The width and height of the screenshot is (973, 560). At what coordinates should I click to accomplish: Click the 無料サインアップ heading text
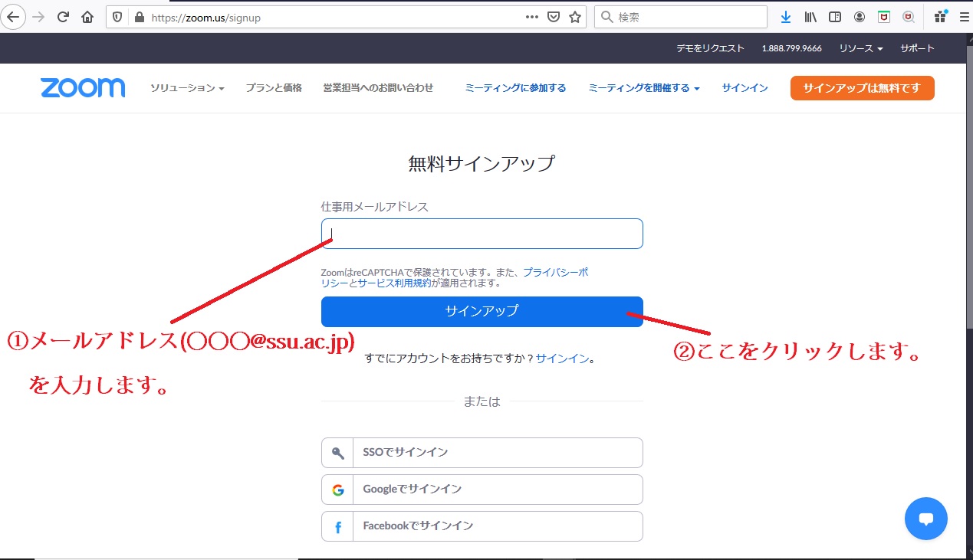click(x=482, y=164)
